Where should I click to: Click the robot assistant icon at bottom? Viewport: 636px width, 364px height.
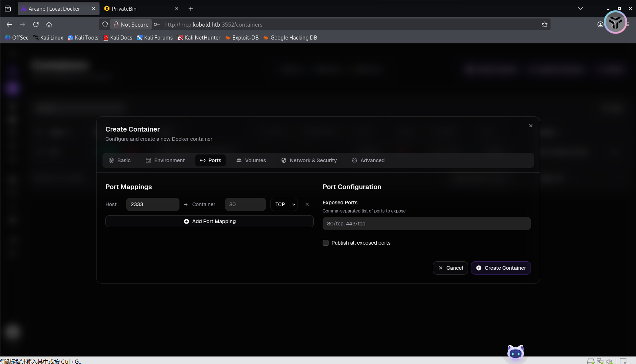(x=515, y=353)
